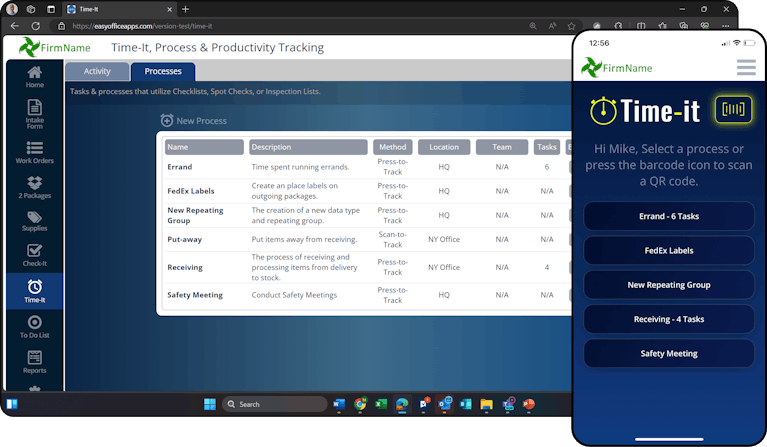Open Word from the taskbar

338,404
